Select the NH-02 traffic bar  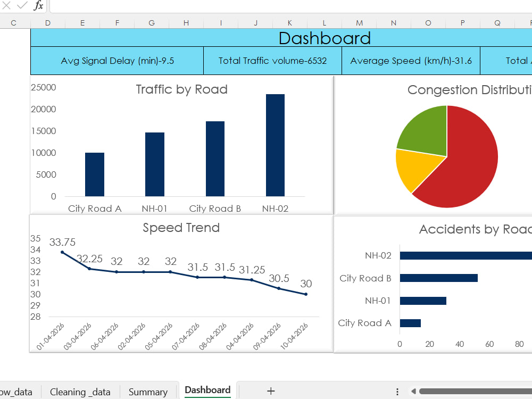275,145
